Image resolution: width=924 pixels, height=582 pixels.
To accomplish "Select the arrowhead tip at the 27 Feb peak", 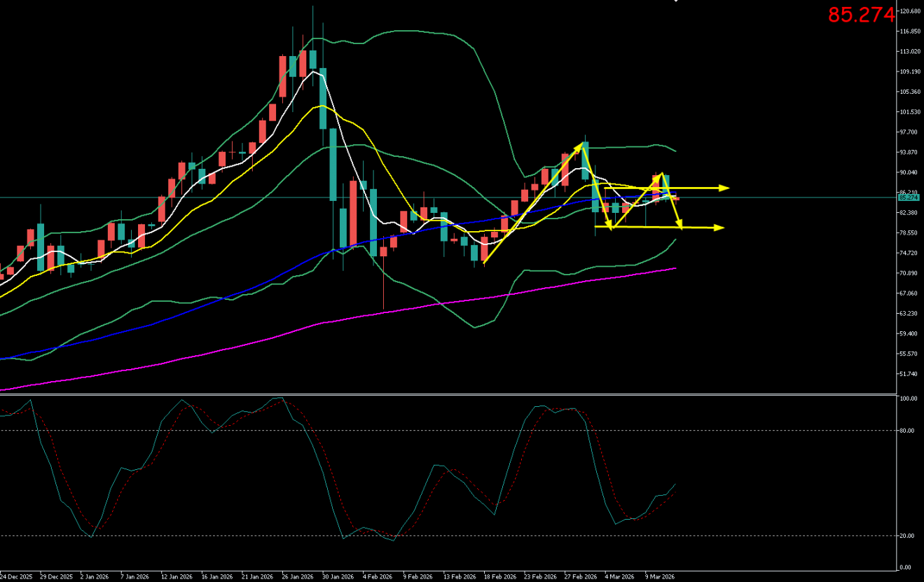I will pos(581,146).
